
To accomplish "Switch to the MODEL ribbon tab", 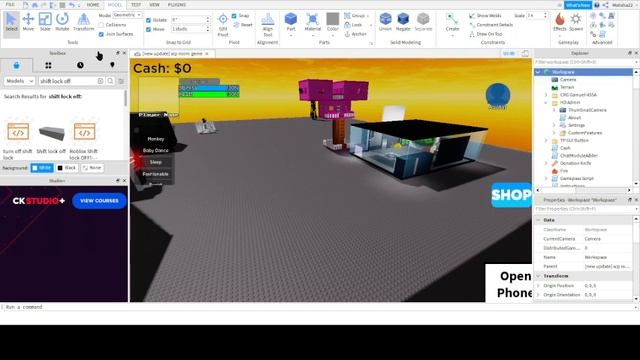I will tap(115, 5).
